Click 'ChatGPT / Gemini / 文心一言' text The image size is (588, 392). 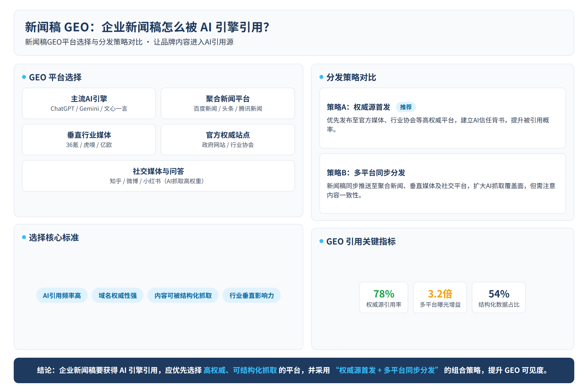[x=89, y=109]
